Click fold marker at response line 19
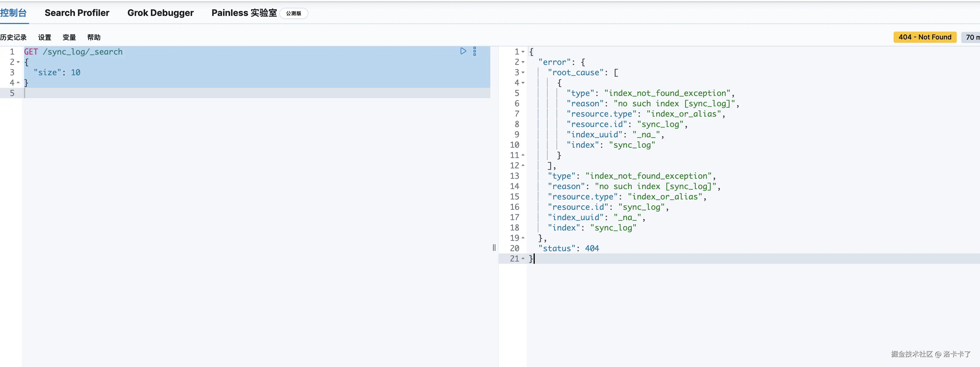The height and width of the screenshot is (367, 980). click(523, 238)
